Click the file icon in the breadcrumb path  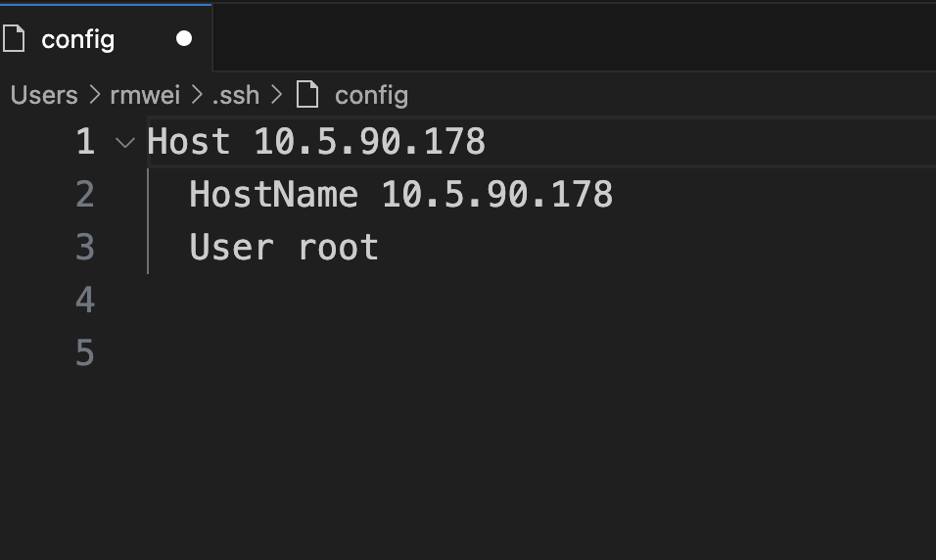click(307, 95)
